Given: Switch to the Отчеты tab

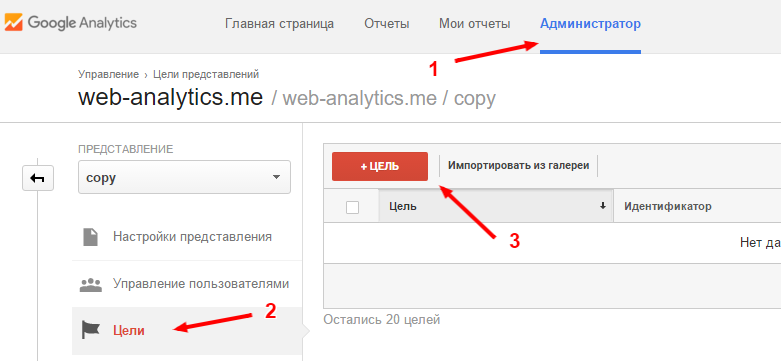Looking at the screenshot, I should click(x=387, y=23).
